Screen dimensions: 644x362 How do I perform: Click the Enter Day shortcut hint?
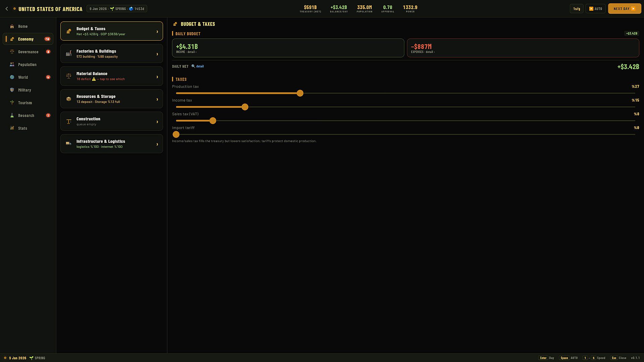pyautogui.click(x=546, y=358)
